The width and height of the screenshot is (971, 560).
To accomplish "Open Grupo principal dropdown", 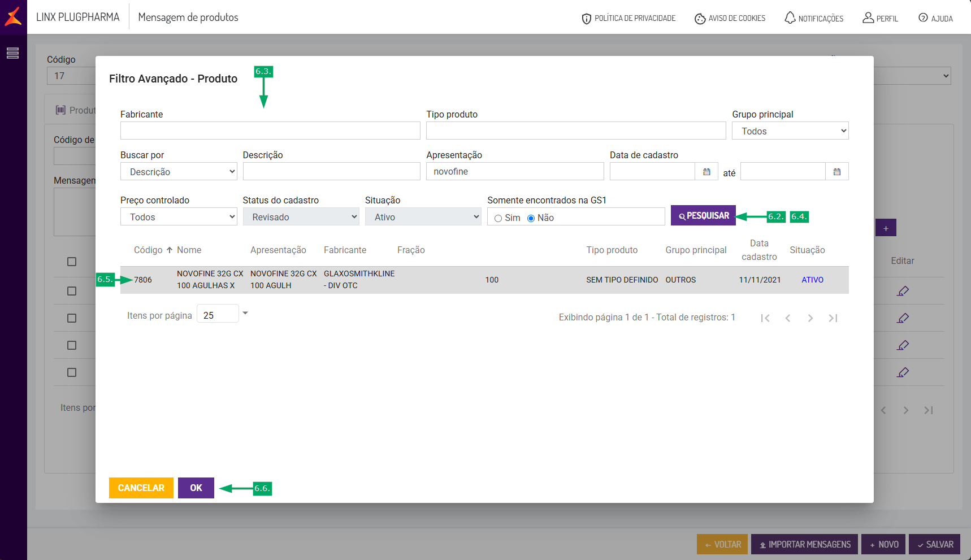I will 790,131.
